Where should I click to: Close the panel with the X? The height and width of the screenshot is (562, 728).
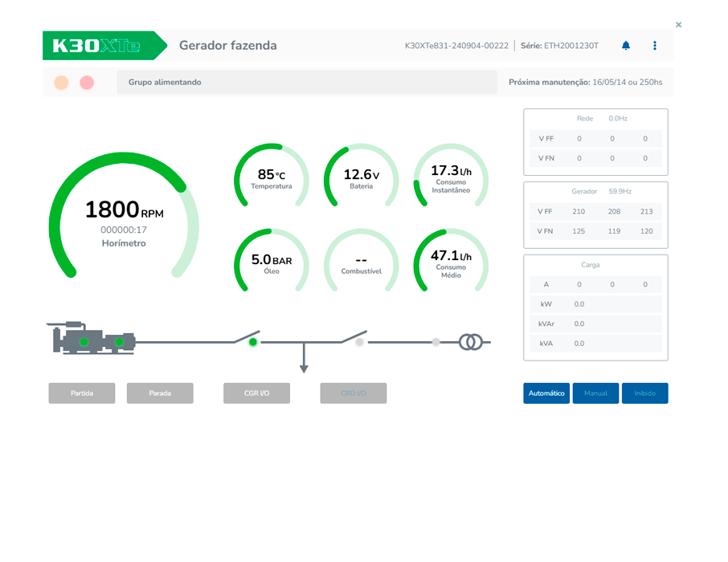point(678,25)
